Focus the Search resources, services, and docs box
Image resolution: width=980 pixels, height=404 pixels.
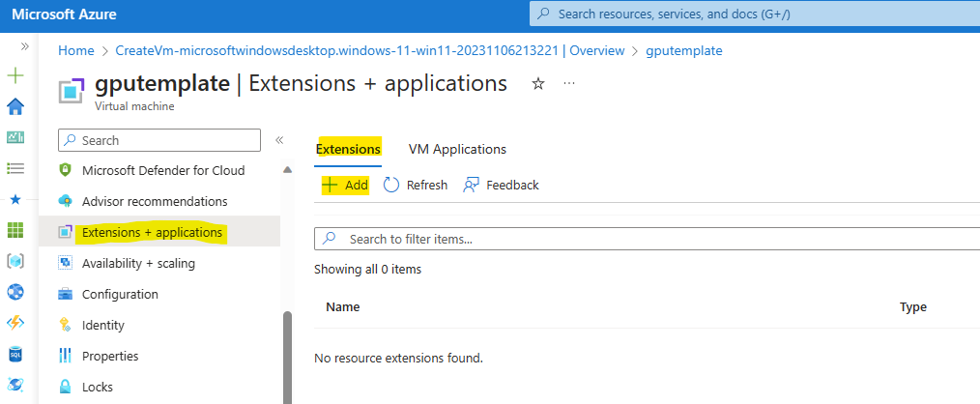point(755,14)
